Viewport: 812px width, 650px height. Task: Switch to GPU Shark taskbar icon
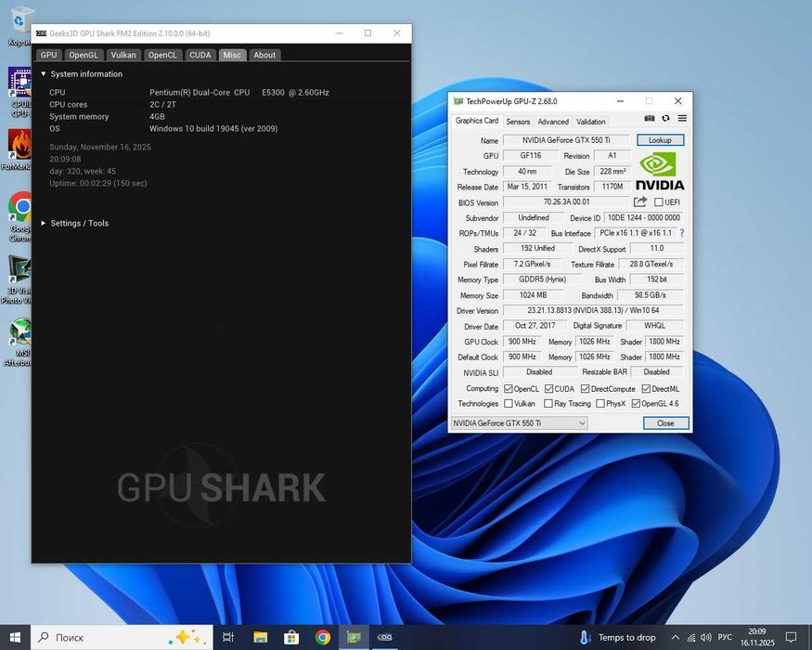[385, 637]
